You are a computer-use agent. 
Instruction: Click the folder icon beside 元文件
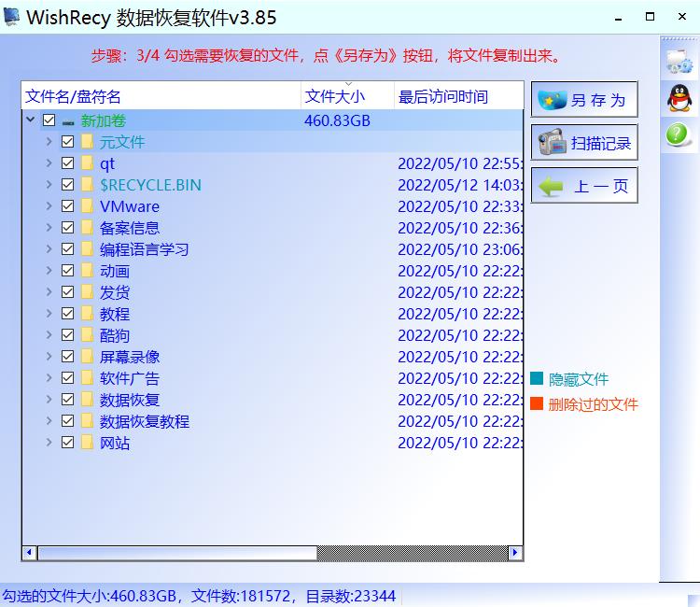[88, 142]
